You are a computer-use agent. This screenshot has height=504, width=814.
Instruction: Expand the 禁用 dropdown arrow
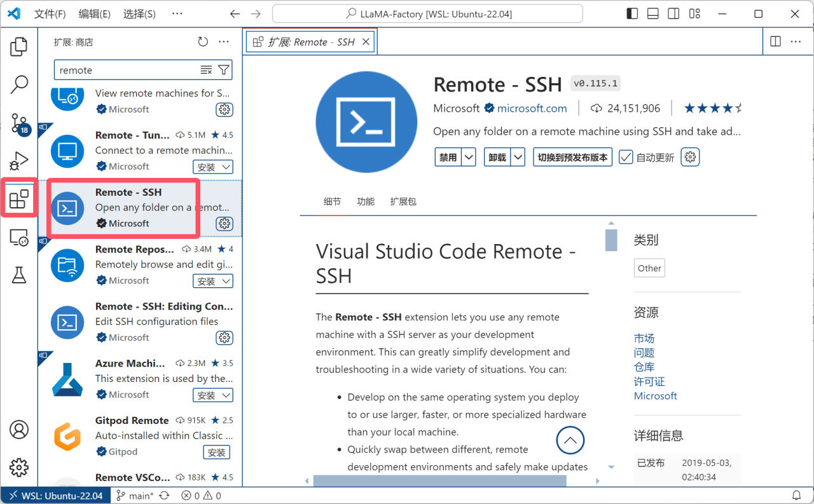[x=469, y=157]
